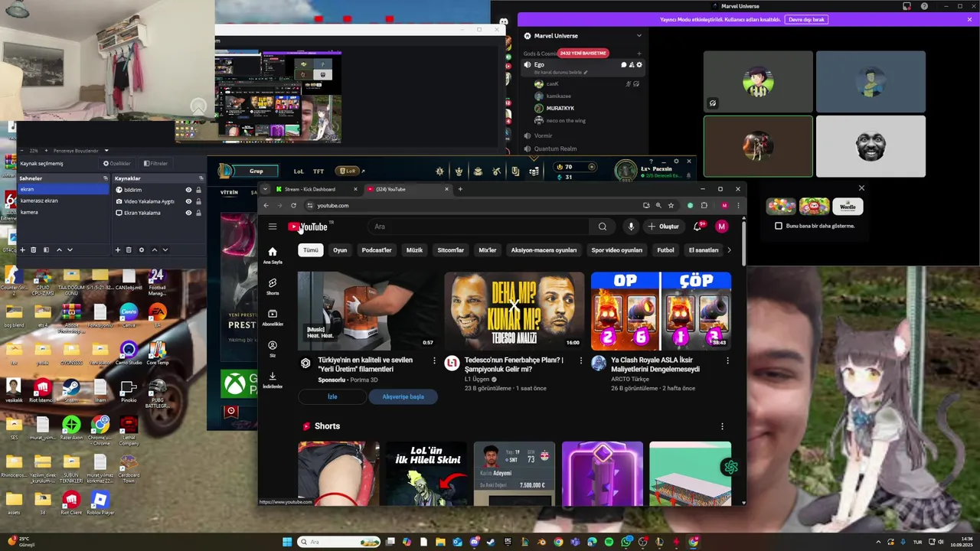The width and height of the screenshot is (980, 551).
Task: Open the YouTube hamburger guide menu
Action: coord(273,227)
